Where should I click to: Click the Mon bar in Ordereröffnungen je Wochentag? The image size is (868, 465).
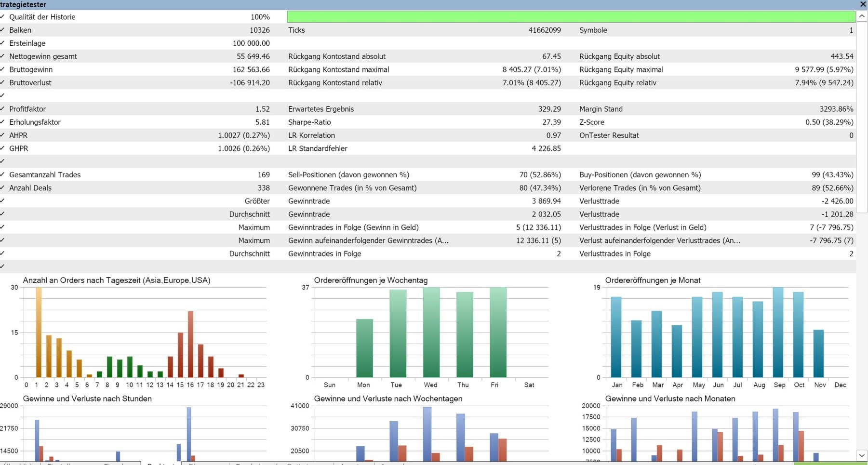(364, 348)
